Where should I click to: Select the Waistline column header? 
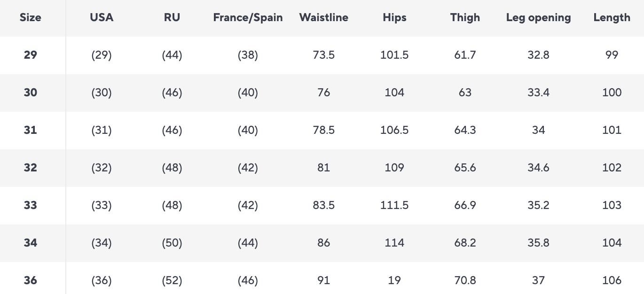(x=323, y=18)
